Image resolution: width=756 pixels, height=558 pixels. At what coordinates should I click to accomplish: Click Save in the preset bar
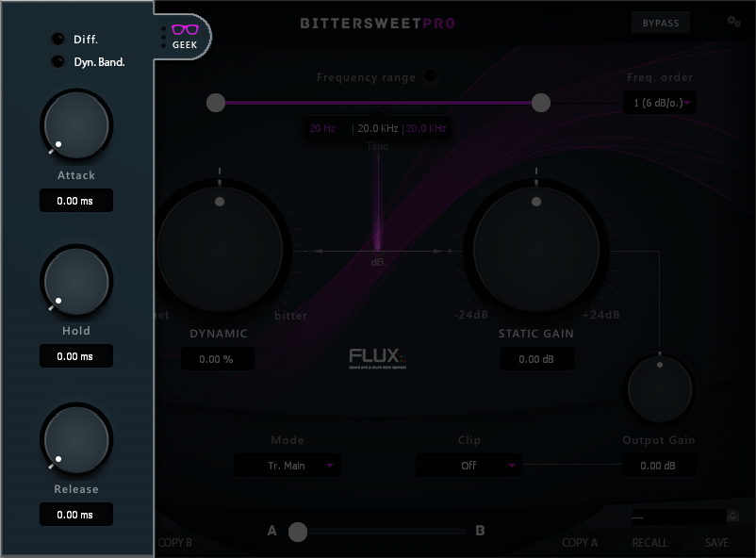pos(716,543)
